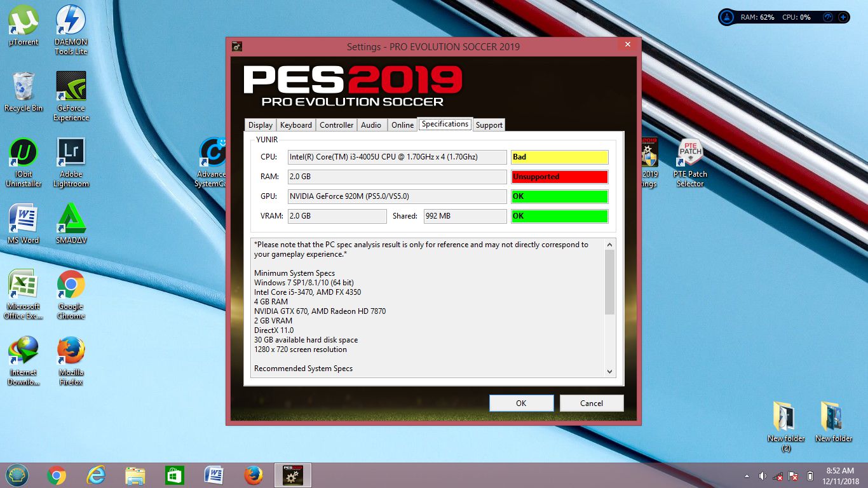Open File Explorer from the taskbar
This screenshot has width=868, height=488.
[135, 475]
